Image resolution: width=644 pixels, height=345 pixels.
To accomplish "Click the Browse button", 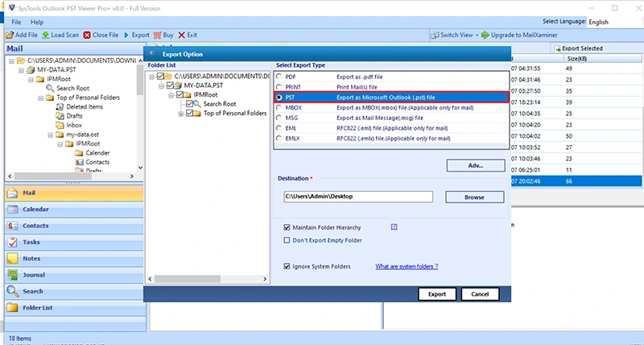I will point(474,197).
